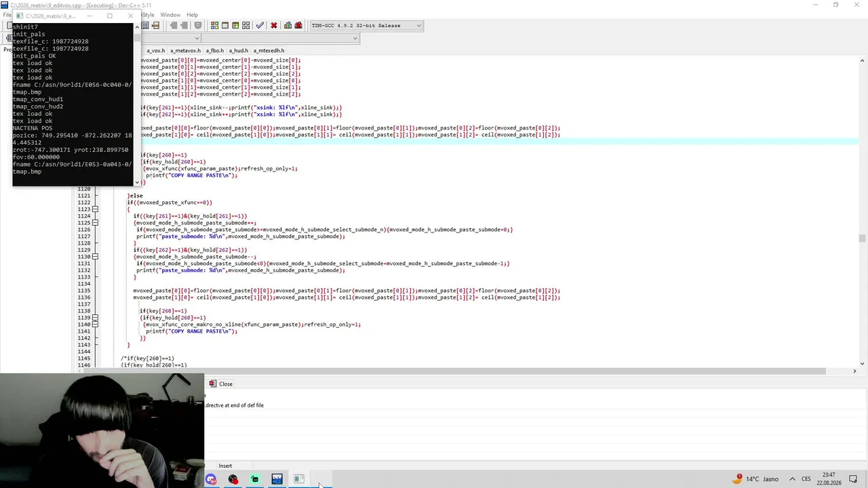The image size is (868, 488).
Task: Click the four outlined squares toolbar icon
Action: click(x=245, y=26)
